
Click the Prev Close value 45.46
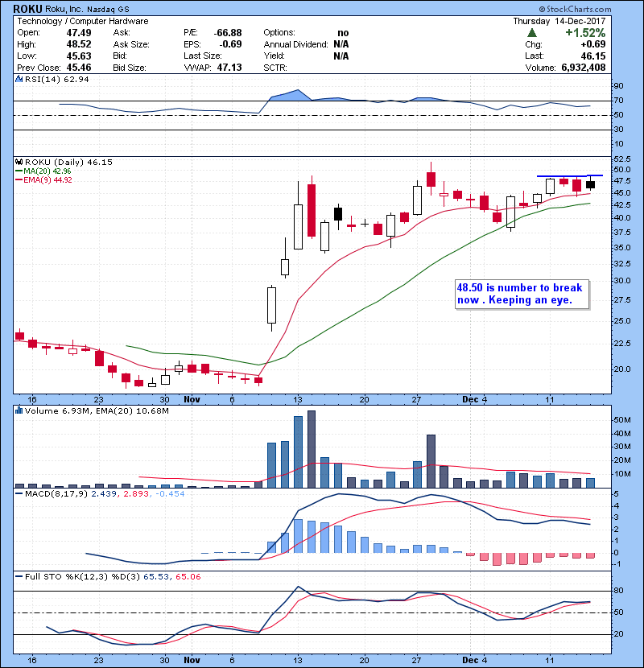point(79,68)
